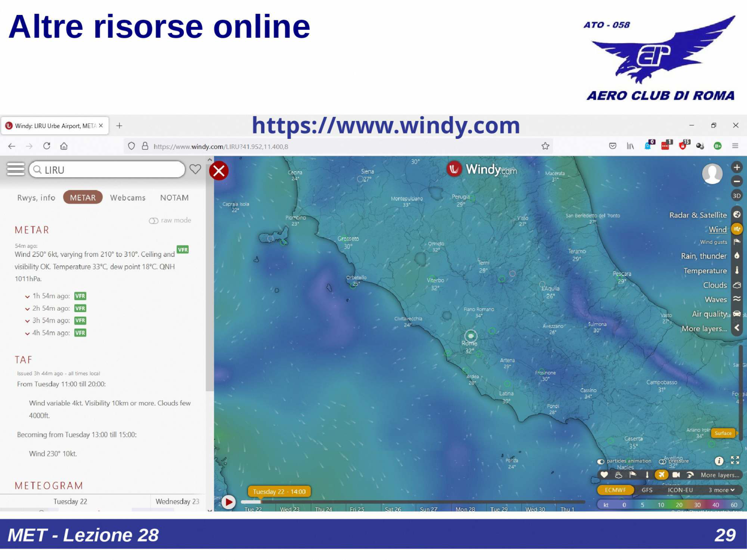Screen dimensions: 747x560
Task: Go to Firefox home page
Action: [x=64, y=146]
